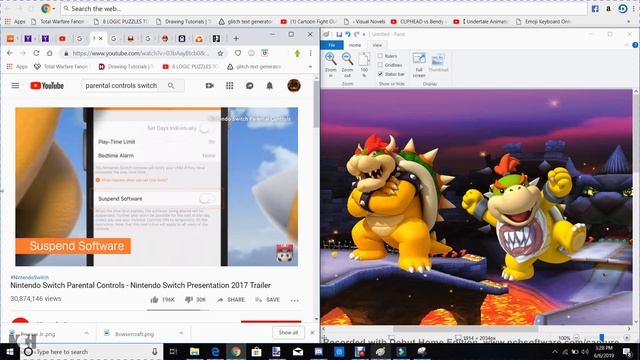
Task: Click the SHARE button under the video
Action: [x=231, y=300]
